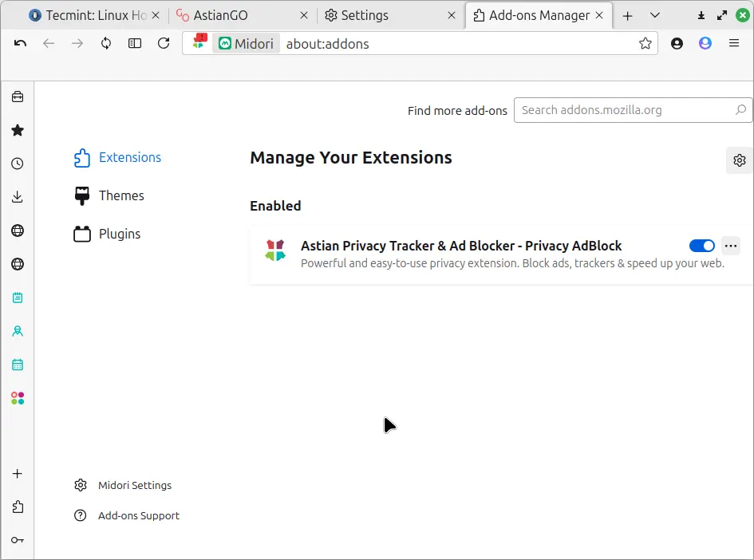The width and height of the screenshot is (754, 560).
Task: Click the key icon in sidebar
Action: click(x=17, y=540)
